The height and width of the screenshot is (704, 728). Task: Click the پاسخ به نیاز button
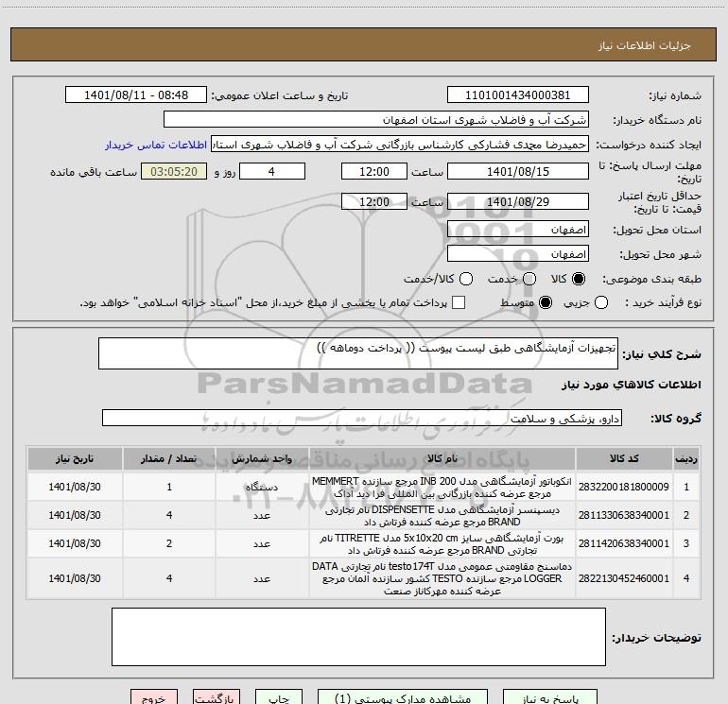(550, 697)
